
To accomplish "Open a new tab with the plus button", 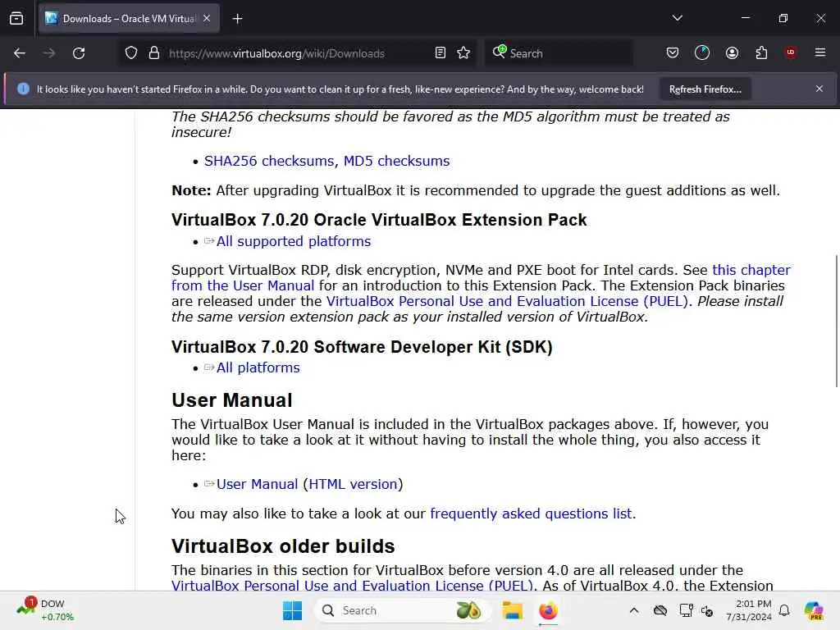I will pos(237,19).
